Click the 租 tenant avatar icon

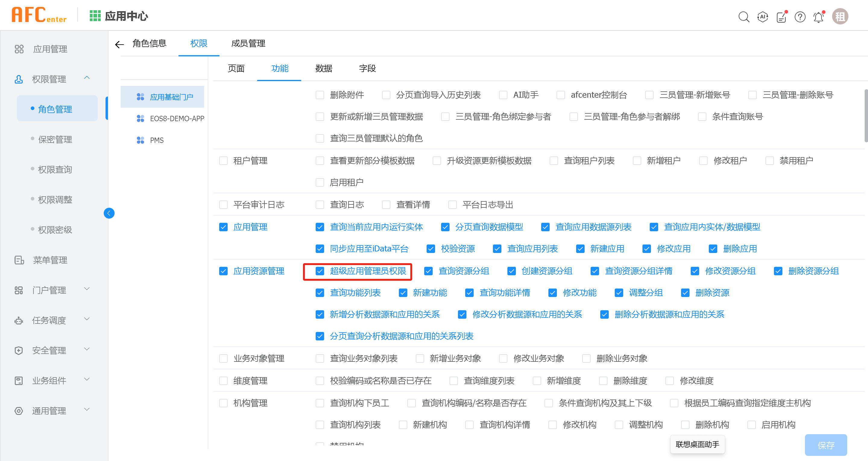(x=840, y=16)
